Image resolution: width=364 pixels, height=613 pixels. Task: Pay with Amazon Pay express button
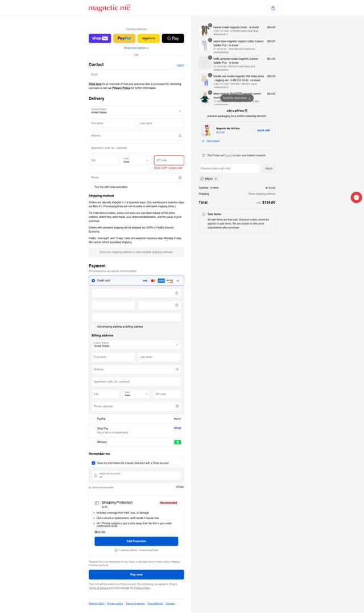coord(149,38)
